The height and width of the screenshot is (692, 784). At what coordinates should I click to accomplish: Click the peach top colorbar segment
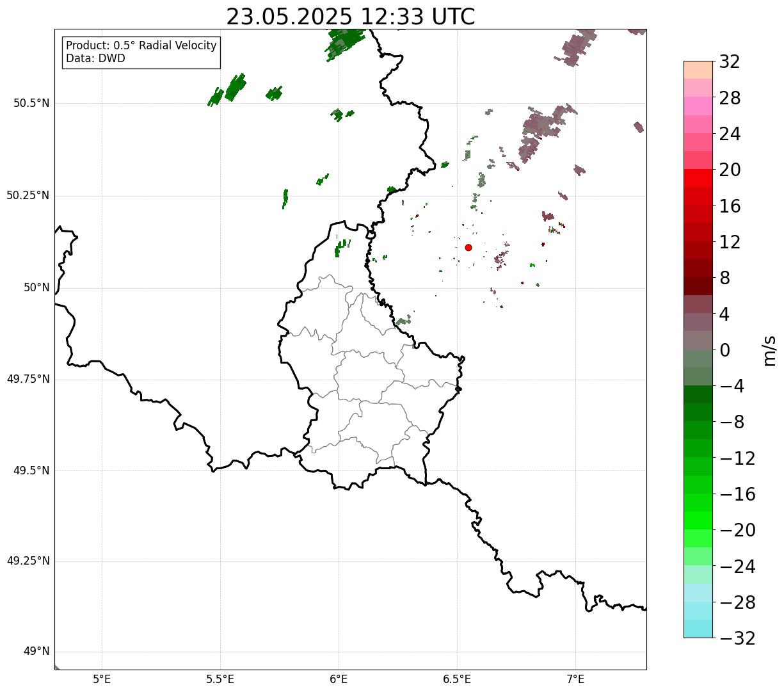(698, 69)
